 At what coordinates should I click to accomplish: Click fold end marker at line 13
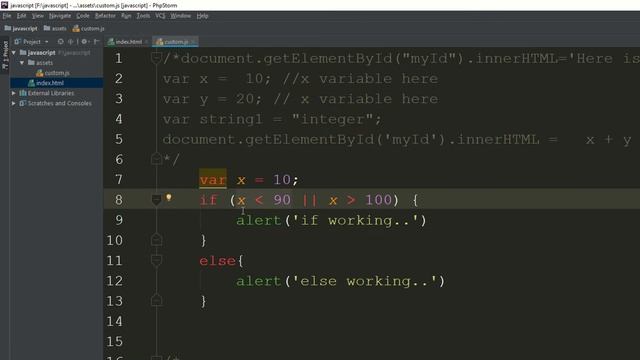(x=156, y=301)
